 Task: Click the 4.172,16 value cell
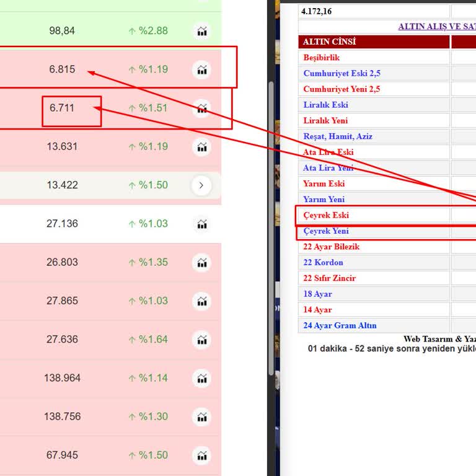coord(374,12)
